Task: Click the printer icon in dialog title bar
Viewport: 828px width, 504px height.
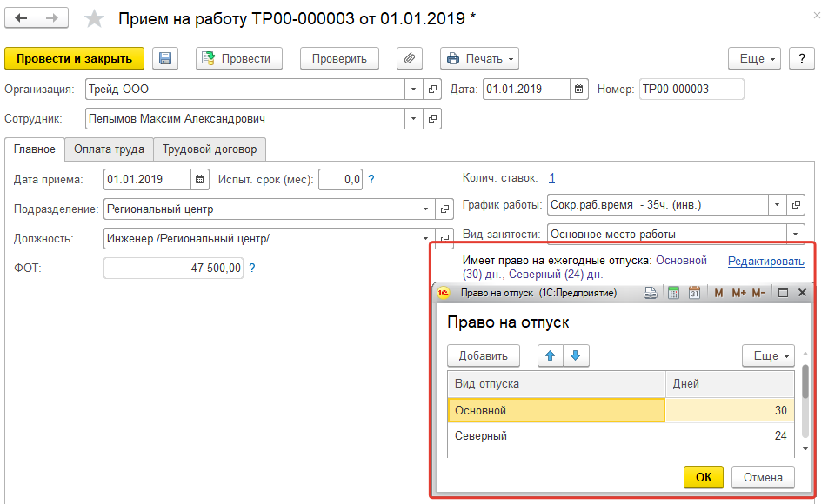Action: point(651,293)
